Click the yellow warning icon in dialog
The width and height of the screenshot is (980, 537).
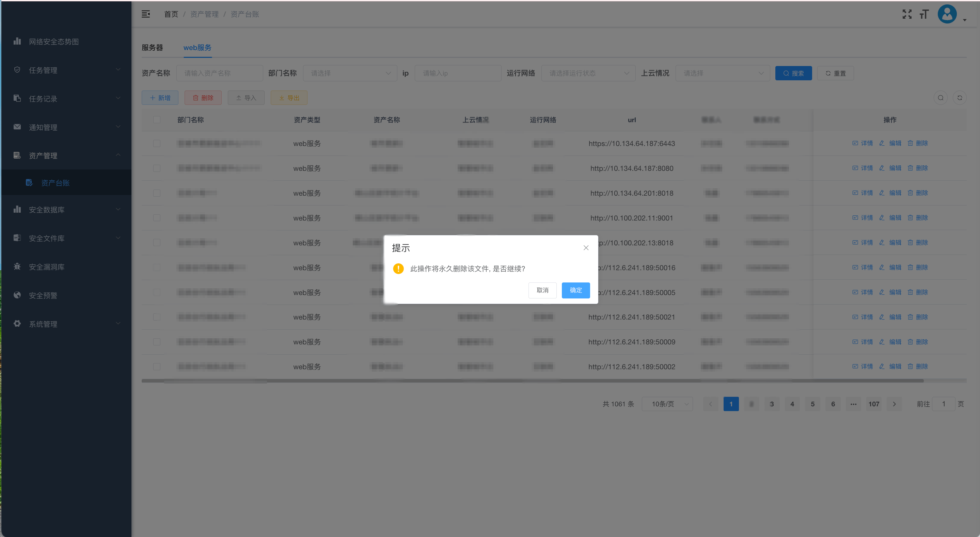pyautogui.click(x=398, y=268)
